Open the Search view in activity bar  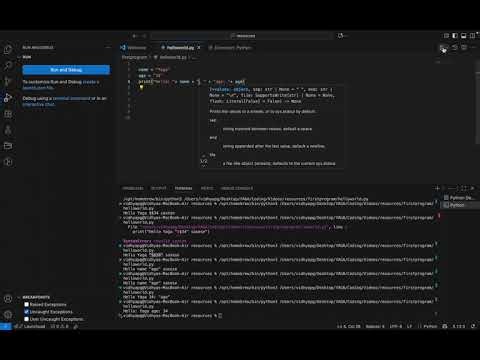[8, 65]
